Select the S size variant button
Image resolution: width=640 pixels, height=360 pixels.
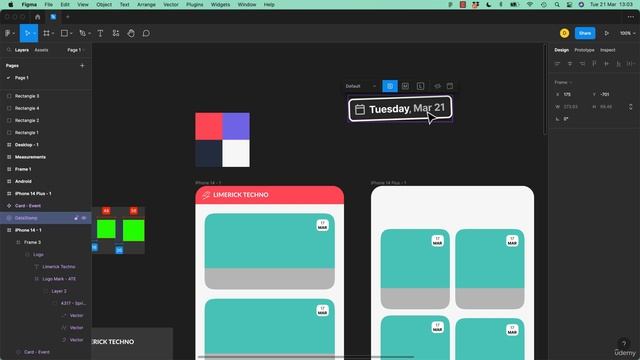pyautogui.click(x=390, y=86)
